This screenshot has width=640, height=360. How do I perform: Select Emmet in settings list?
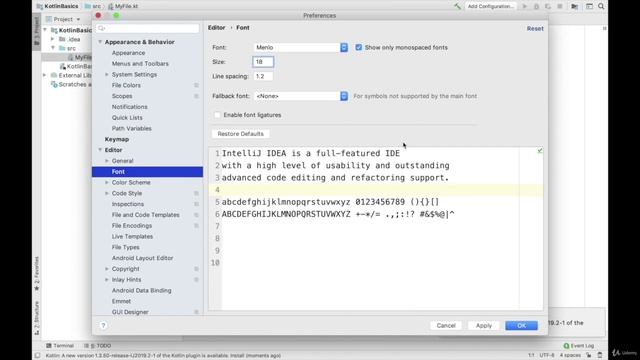(121, 301)
